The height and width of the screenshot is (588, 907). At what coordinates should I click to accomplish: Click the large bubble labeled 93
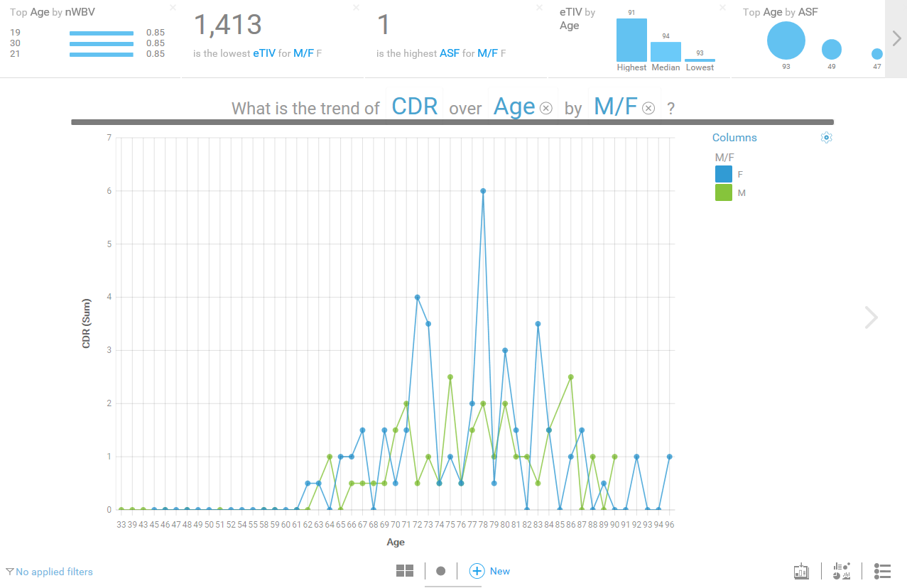point(786,40)
